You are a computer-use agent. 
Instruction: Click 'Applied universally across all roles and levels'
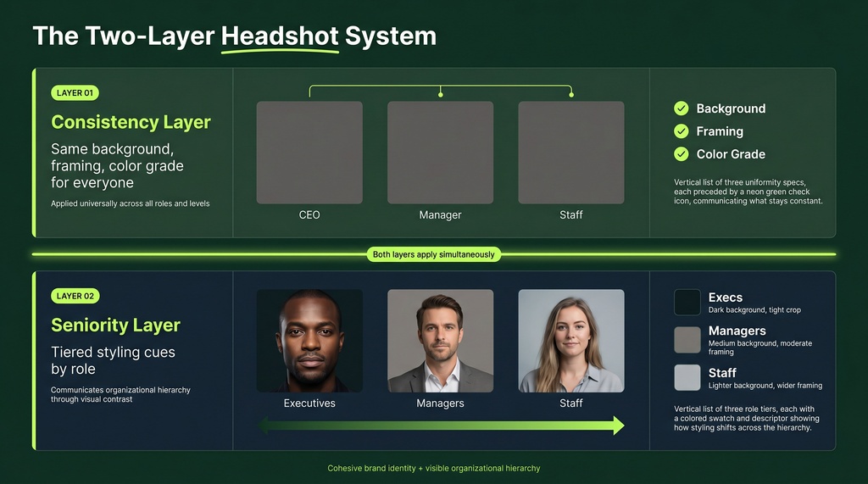pos(130,203)
